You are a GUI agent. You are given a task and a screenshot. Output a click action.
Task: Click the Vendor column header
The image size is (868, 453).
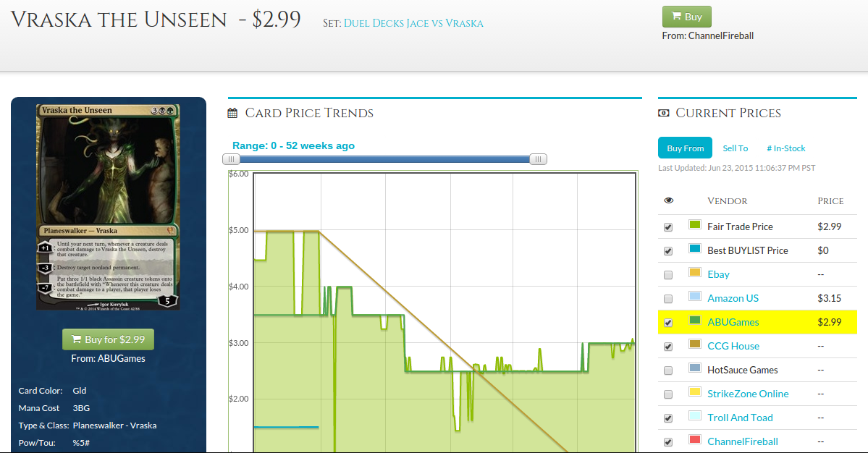tap(728, 200)
